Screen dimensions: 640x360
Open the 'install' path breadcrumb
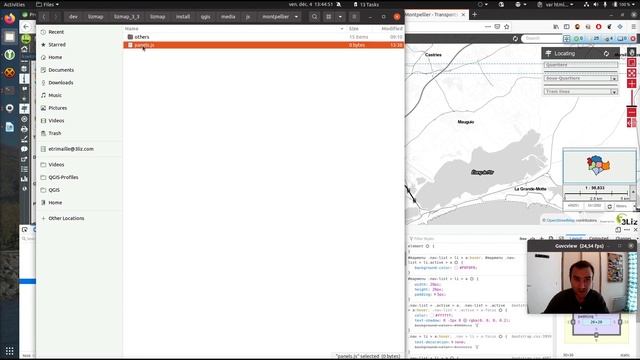coord(183,17)
